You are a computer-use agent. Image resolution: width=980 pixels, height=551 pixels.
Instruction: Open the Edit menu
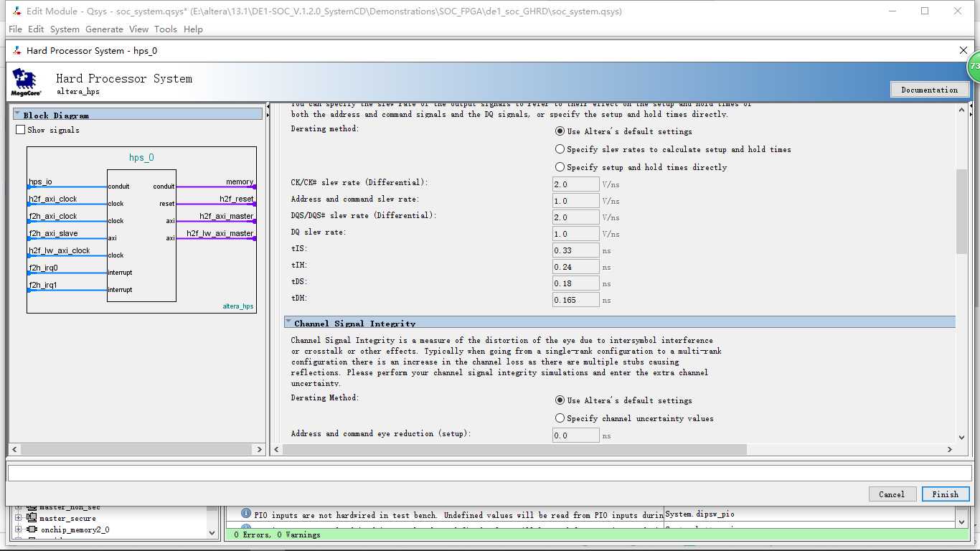[x=36, y=29]
